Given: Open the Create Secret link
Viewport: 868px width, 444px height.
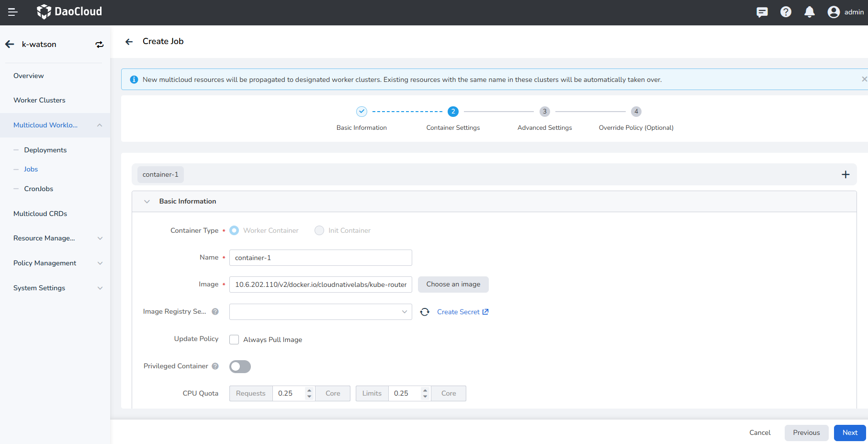Looking at the screenshot, I should pos(462,312).
